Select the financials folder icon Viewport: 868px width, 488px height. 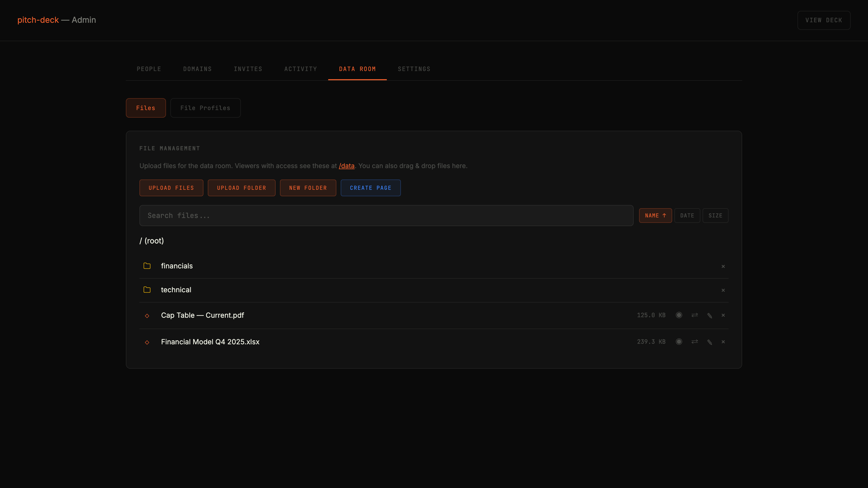(x=147, y=266)
